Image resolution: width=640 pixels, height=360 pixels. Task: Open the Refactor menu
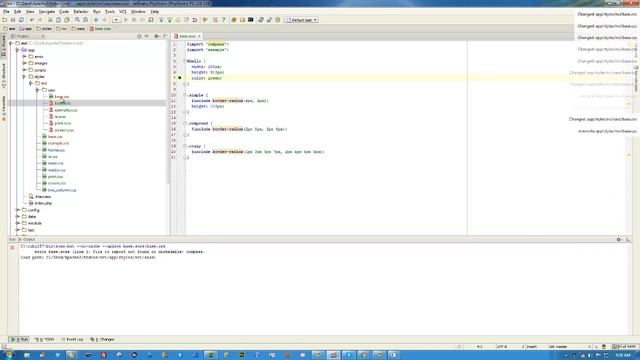point(81,12)
